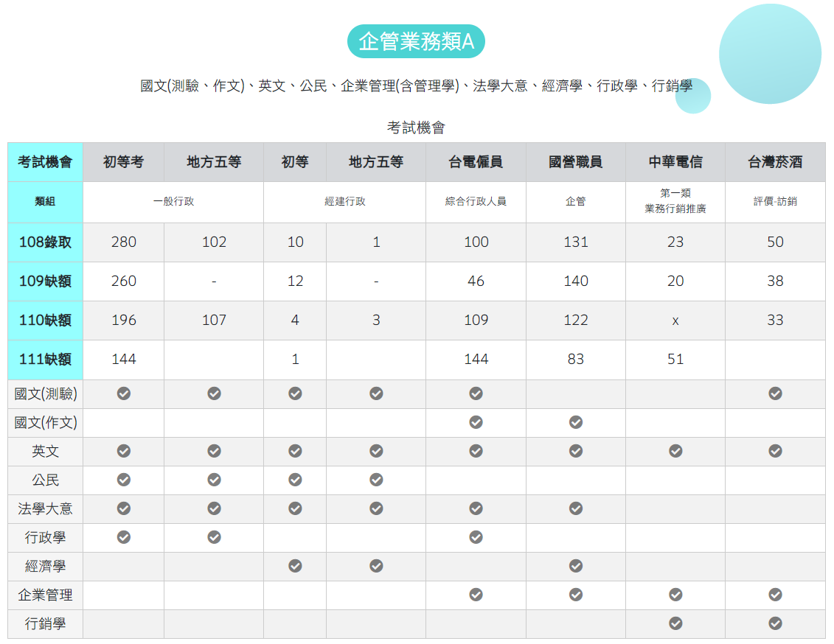
Task: Select the 企業管理 checkmark under 中華電信
Action: 676,595
